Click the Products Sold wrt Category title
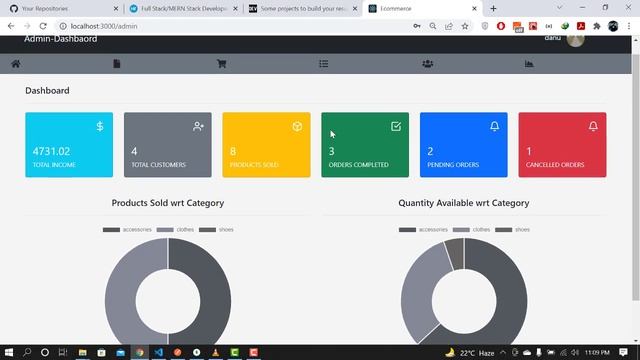Viewport: 640px width, 360px height. (168, 203)
